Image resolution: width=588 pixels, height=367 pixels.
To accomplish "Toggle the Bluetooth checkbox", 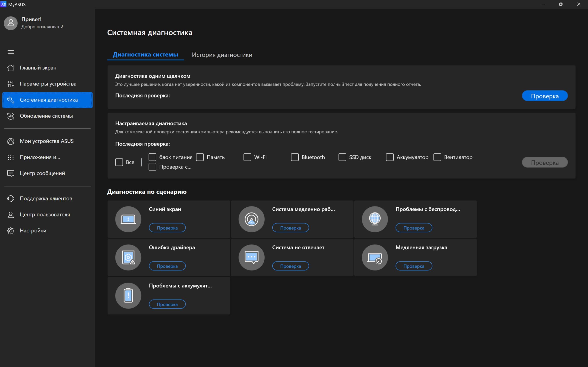I will (x=295, y=157).
